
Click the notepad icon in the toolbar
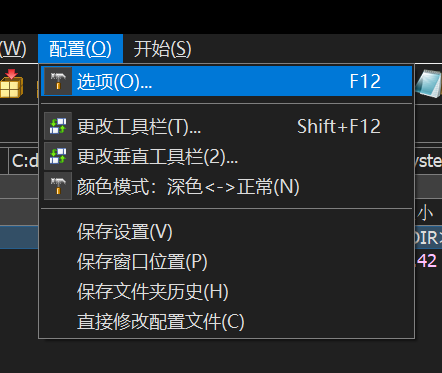[429, 84]
